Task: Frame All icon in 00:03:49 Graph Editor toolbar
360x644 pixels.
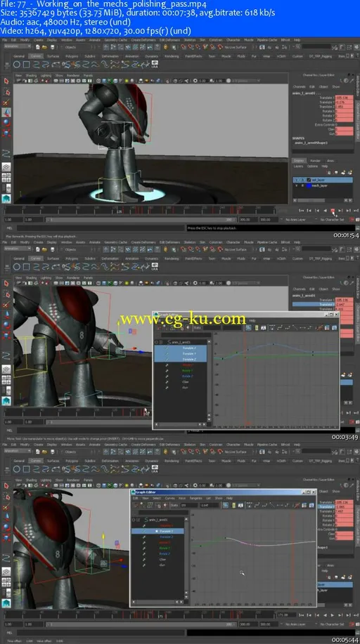Action: [x=248, y=327]
